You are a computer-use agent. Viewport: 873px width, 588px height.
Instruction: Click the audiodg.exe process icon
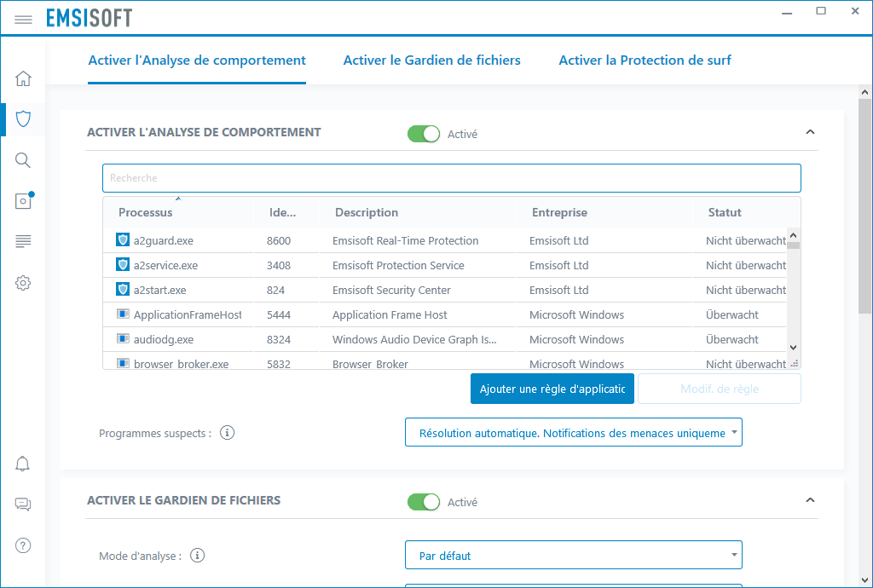coord(123,339)
